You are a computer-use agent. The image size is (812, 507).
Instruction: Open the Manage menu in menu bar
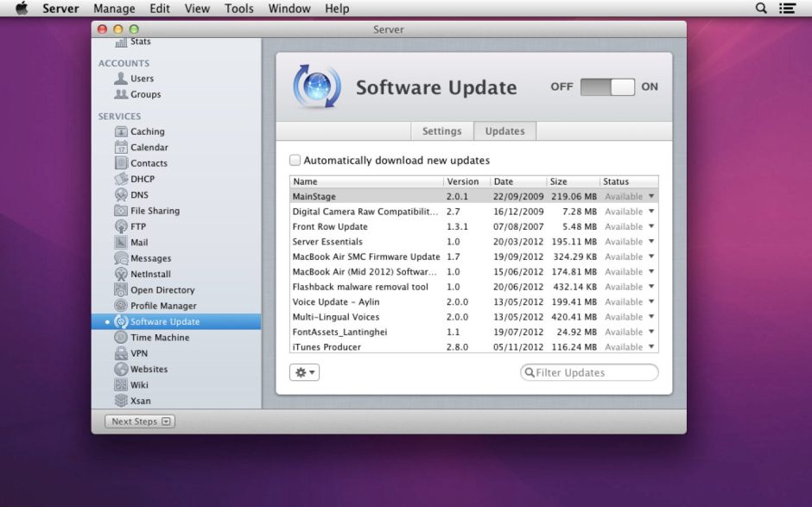pos(114,9)
